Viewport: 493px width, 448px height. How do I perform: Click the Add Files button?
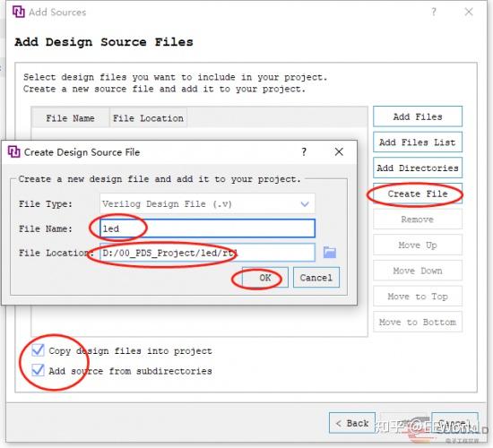(x=418, y=116)
